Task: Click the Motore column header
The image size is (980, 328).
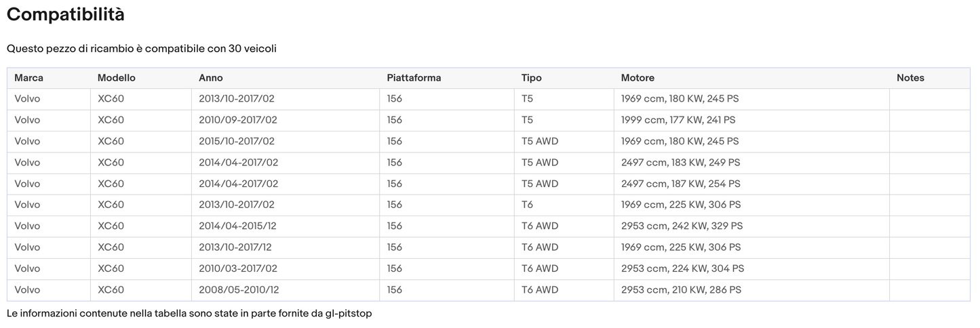Action: tap(638, 78)
